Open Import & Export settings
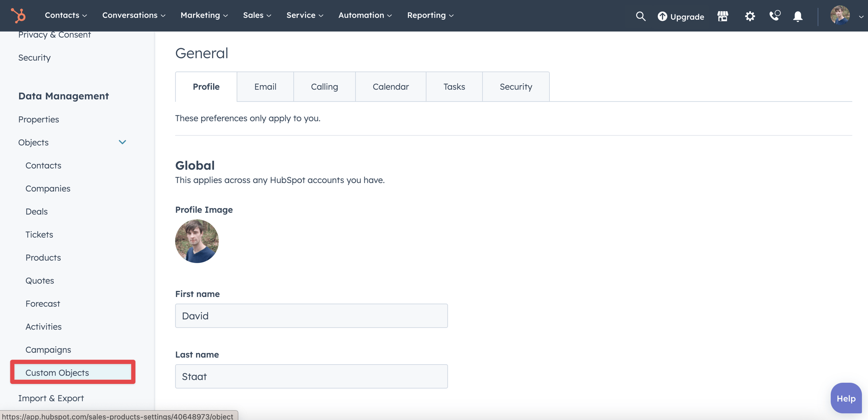The height and width of the screenshot is (420, 868). click(51, 398)
